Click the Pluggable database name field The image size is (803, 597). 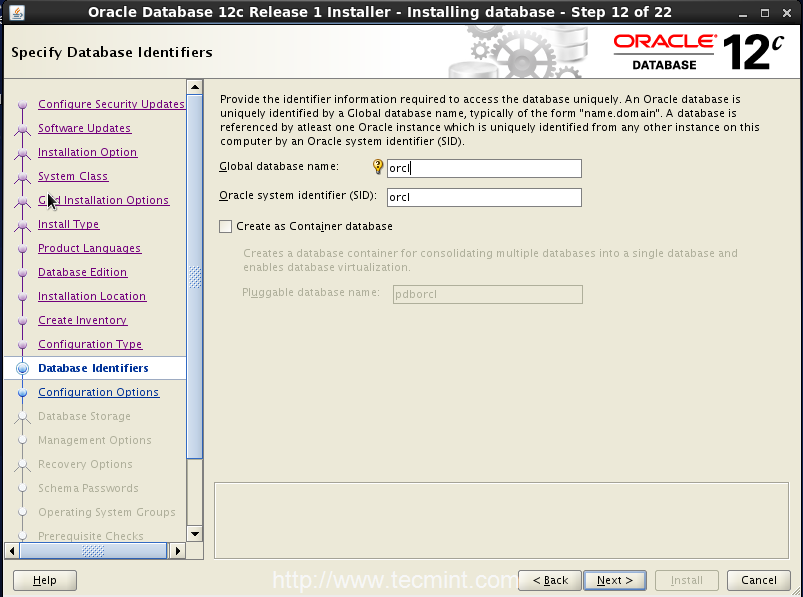coord(488,294)
